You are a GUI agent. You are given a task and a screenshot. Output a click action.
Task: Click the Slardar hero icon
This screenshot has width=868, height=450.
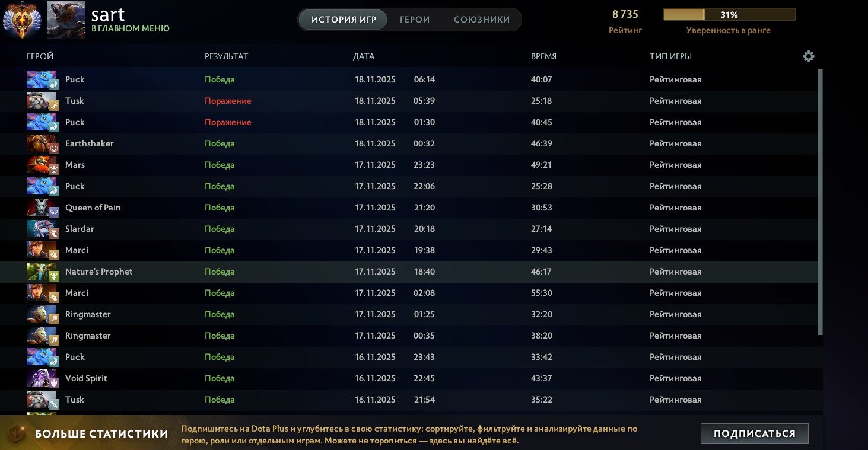tap(42, 228)
